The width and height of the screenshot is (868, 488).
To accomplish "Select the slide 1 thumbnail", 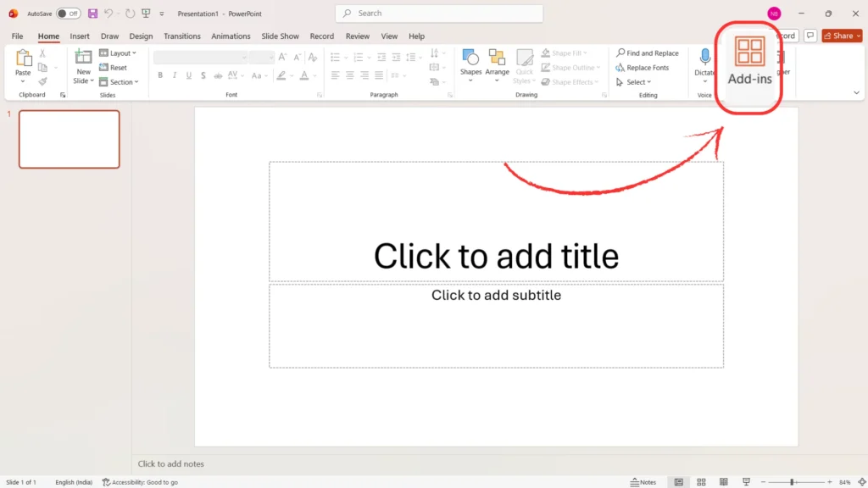I will pyautogui.click(x=70, y=139).
